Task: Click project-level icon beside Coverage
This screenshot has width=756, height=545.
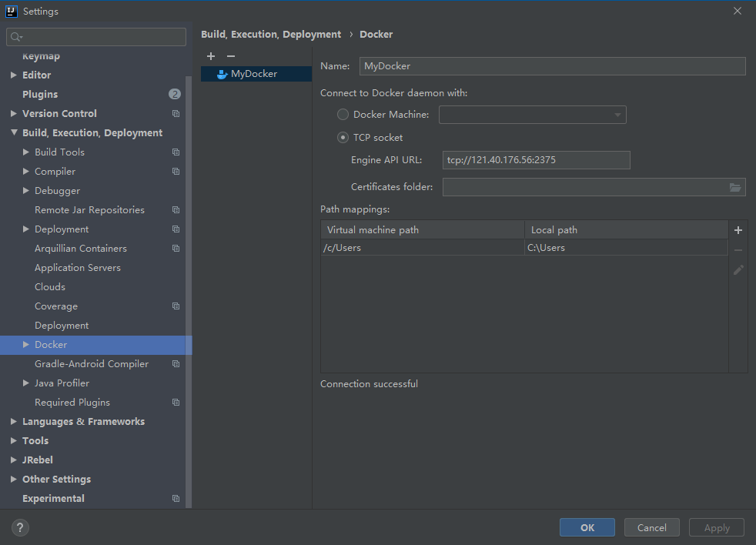Action: (176, 306)
